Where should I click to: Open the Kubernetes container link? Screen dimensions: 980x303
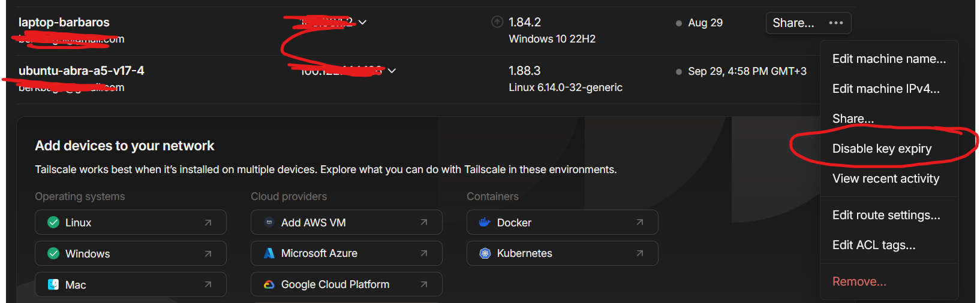pos(563,253)
